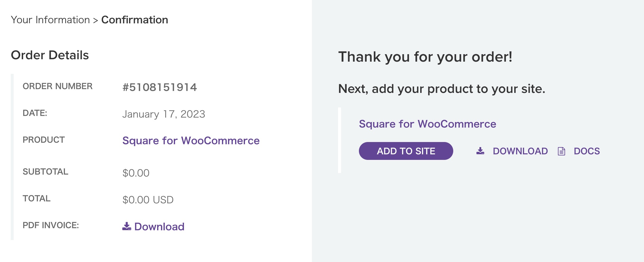This screenshot has height=262, width=644.
Task: Open Square for WooCommerce link under Thank you
Action: (x=427, y=124)
